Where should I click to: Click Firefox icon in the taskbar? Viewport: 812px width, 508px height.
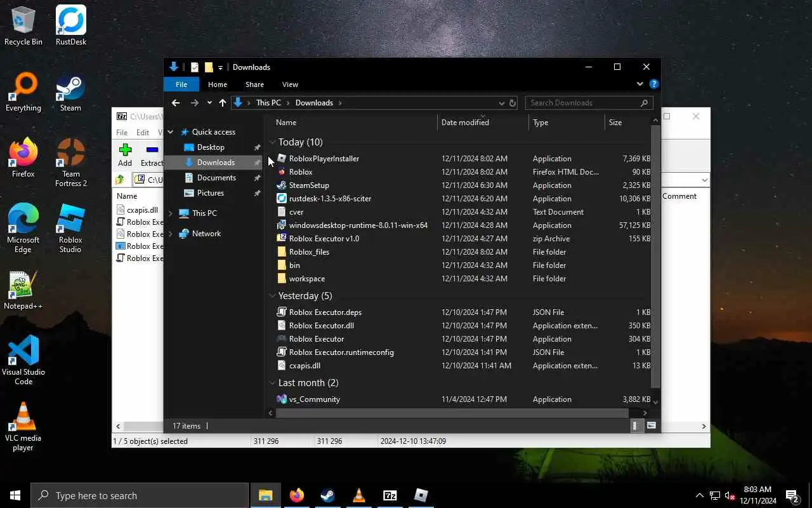(296, 495)
